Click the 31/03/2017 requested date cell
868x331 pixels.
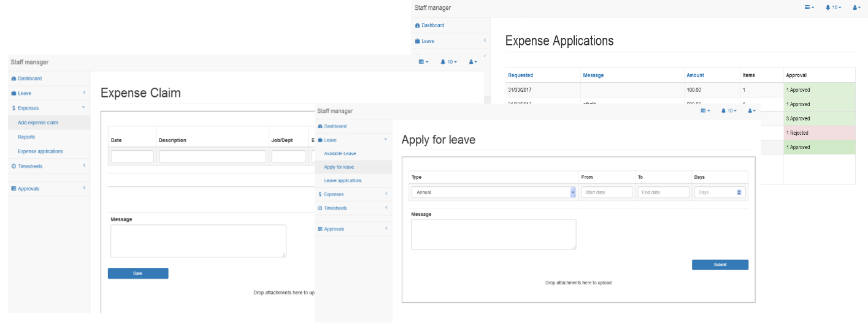point(542,89)
